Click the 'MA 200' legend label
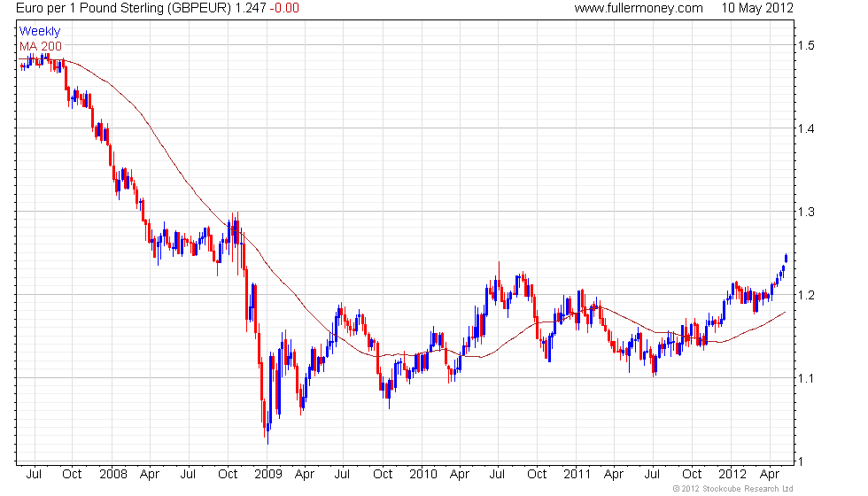Screen dimensions: 868x496 tap(41, 46)
